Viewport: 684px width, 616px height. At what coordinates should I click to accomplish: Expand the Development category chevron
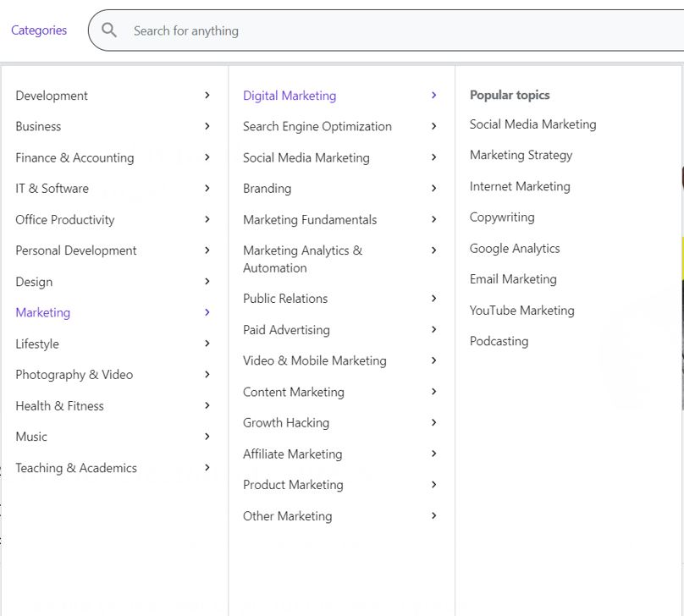(x=207, y=96)
